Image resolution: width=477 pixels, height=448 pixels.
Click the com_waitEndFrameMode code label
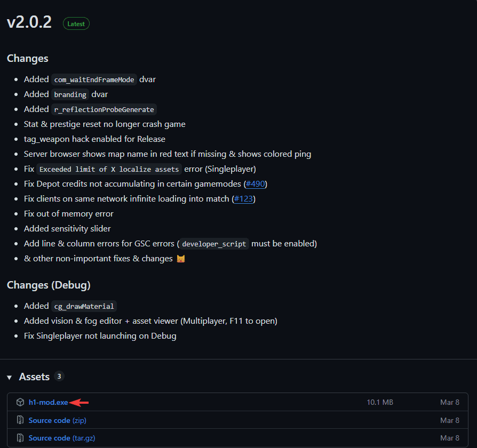pos(95,79)
